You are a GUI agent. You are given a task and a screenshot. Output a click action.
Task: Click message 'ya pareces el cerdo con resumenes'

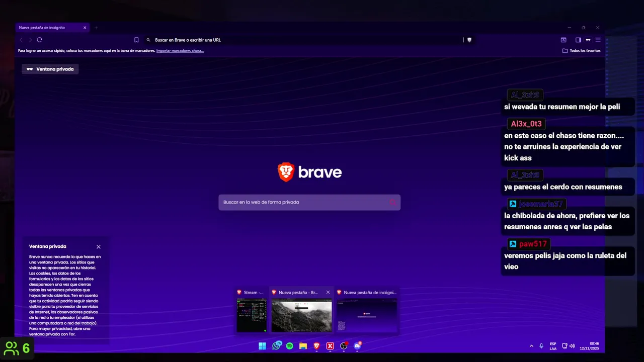[563, 187]
